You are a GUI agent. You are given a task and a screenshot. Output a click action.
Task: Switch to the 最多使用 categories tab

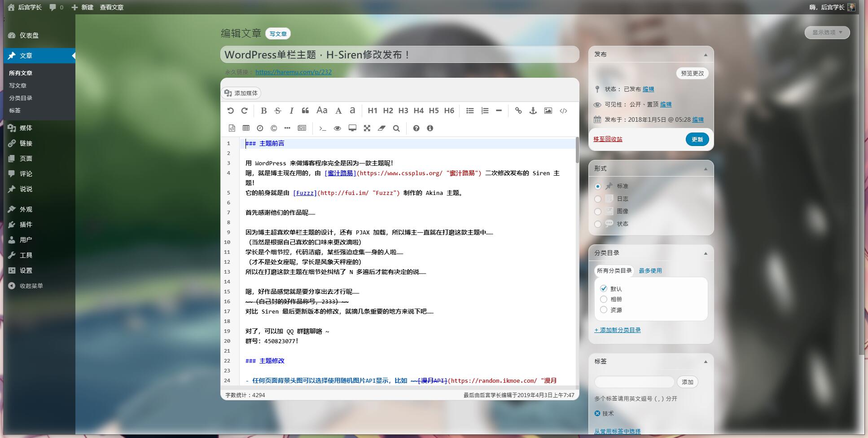650,270
